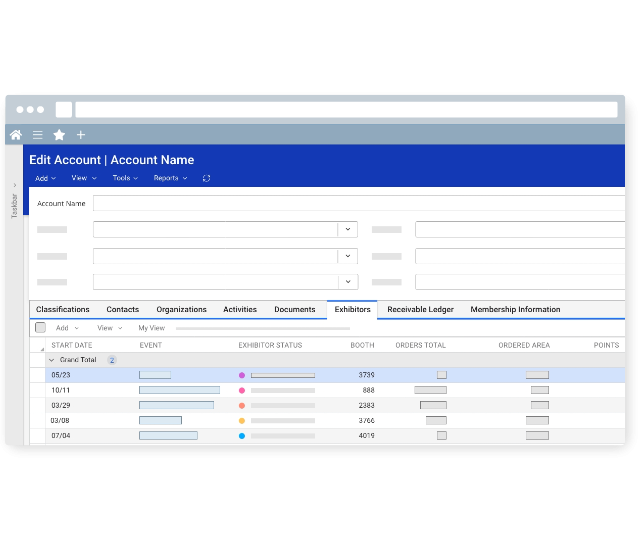
Task: Click the star favorites icon
Action: (59, 135)
